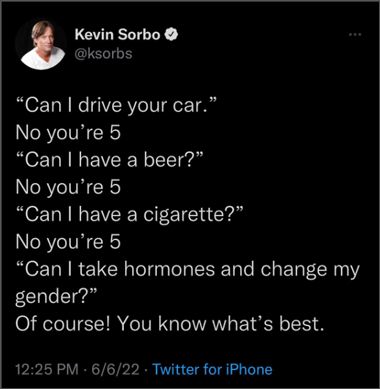Follow the Twitter for iPhone link
Screen dimensions: 380x389
click(212, 369)
